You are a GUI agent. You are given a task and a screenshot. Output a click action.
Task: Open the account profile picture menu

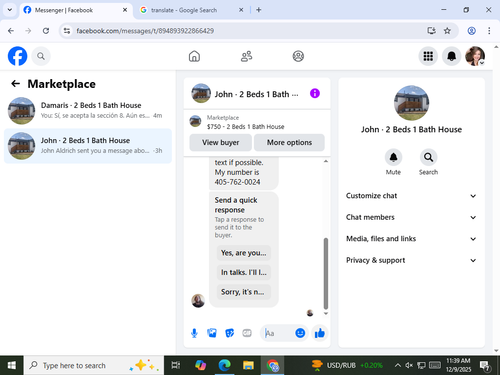tap(475, 56)
